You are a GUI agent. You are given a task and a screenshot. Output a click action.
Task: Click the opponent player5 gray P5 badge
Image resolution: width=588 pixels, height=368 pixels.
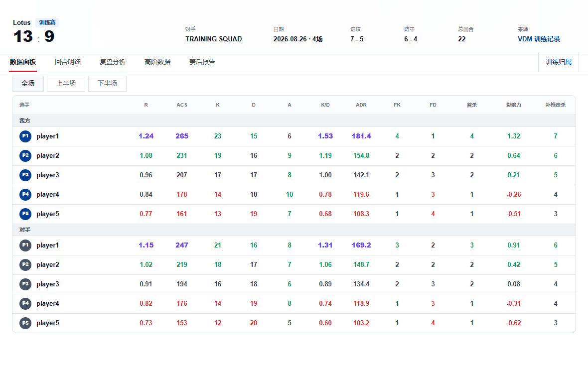pyautogui.click(x=25, y=323)
